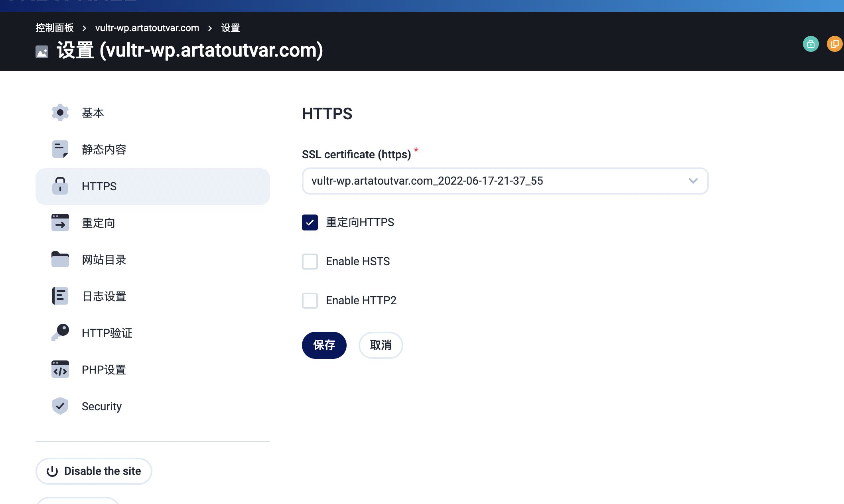Click the gear icon beside 基本
The height and width of the screenshot is (504, 844).
pyautogui.click(x=60, y=112)
